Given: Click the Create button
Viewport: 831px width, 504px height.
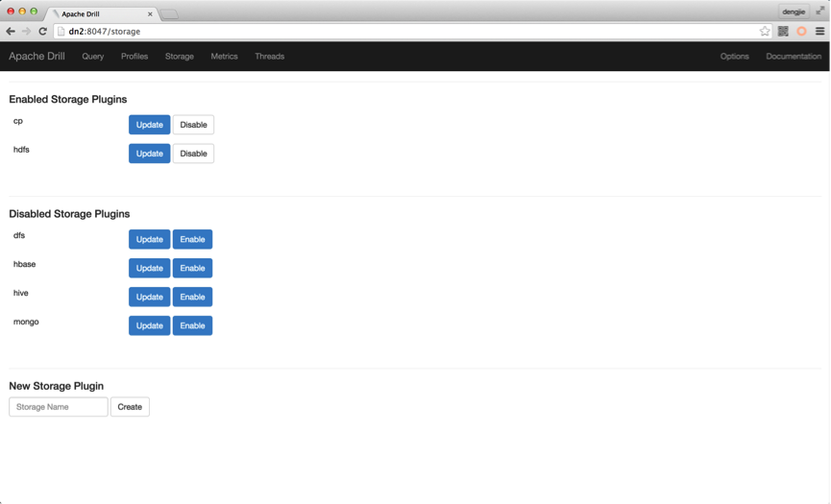Looking at the screenshot, I should (130, 407).
